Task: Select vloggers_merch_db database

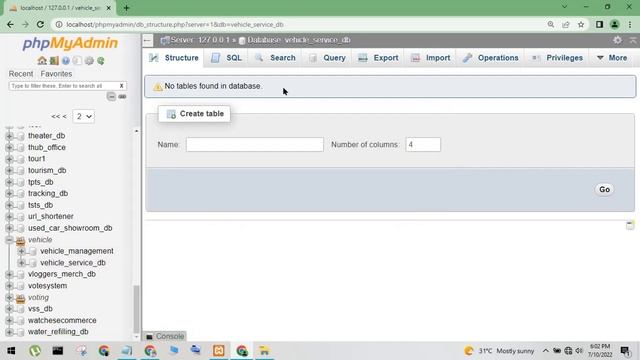Action: click(x=62, y=274)
